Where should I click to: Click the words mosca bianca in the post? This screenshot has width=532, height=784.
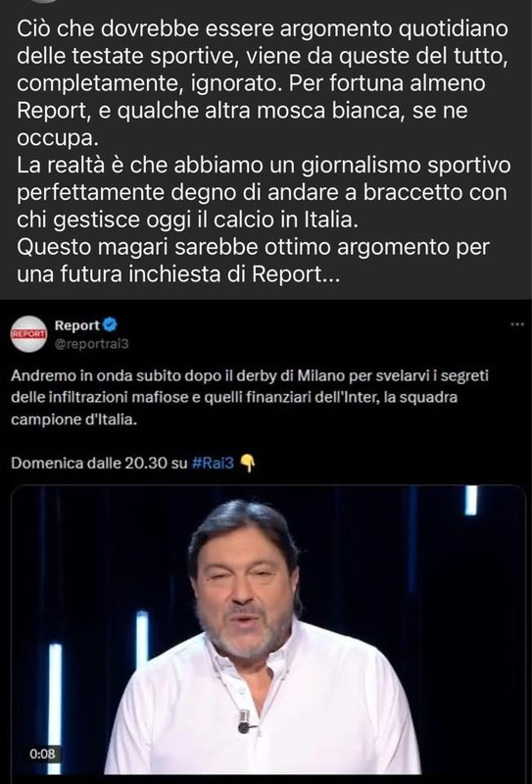click(330, 111)
